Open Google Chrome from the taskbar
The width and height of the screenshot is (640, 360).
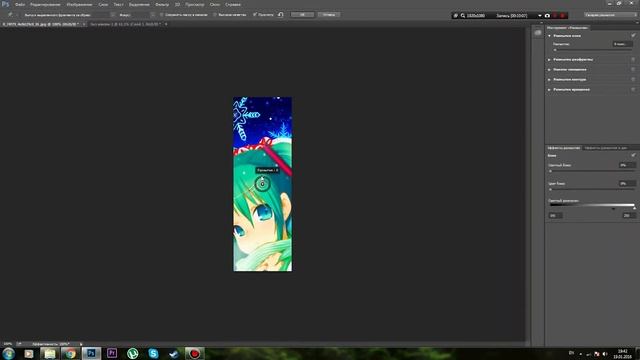[x=70, y=353]
